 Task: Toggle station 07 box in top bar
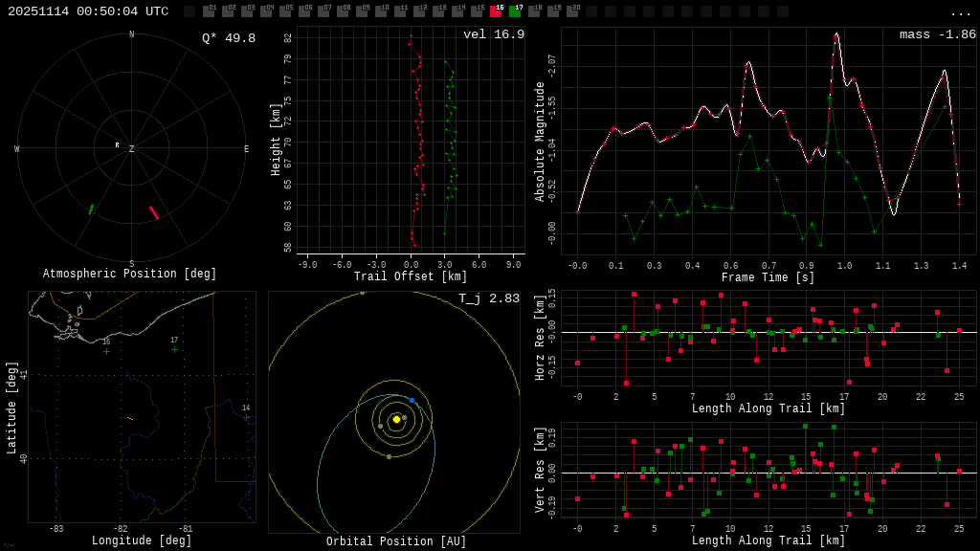(323, 11)
